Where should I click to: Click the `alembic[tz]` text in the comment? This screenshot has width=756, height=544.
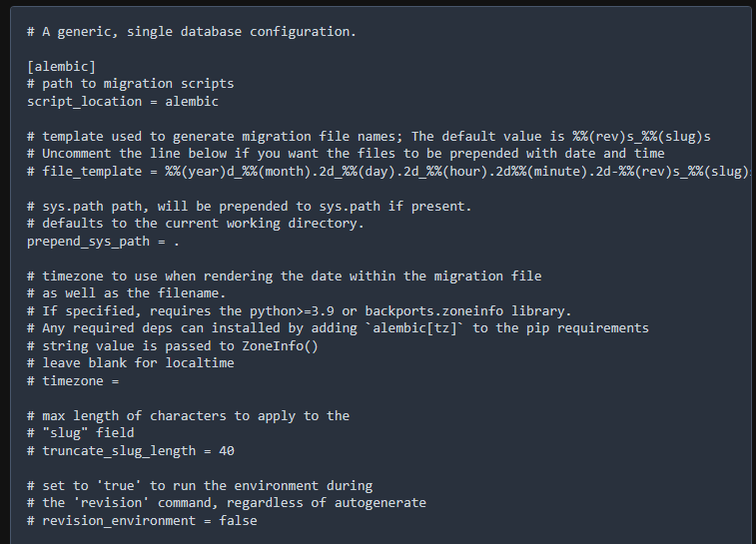[x=419, y=328]
